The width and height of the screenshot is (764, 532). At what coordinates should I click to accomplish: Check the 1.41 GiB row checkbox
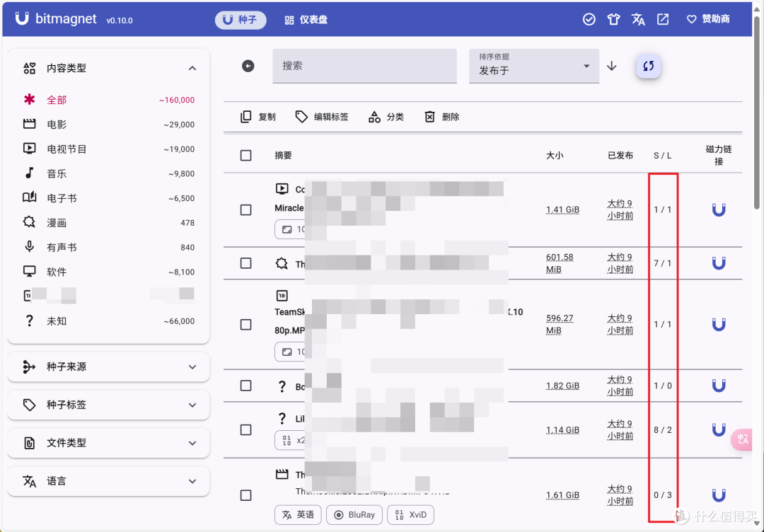246,210
